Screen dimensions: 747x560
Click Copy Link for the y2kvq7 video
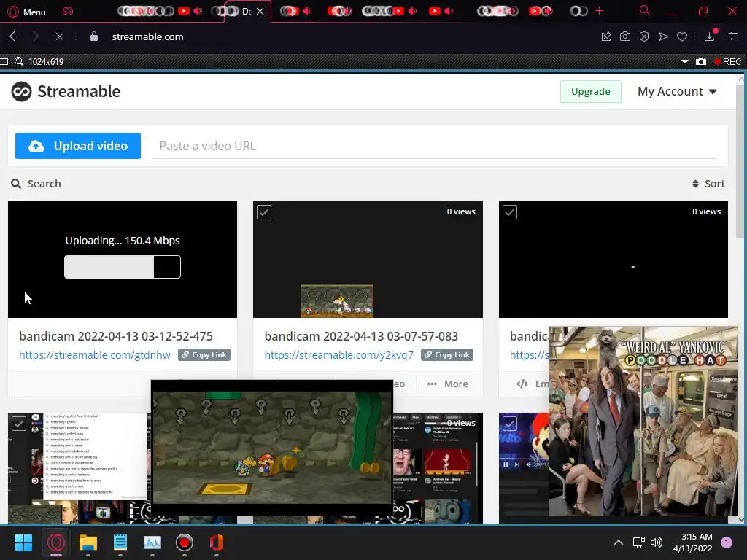(x=447, y=355)
